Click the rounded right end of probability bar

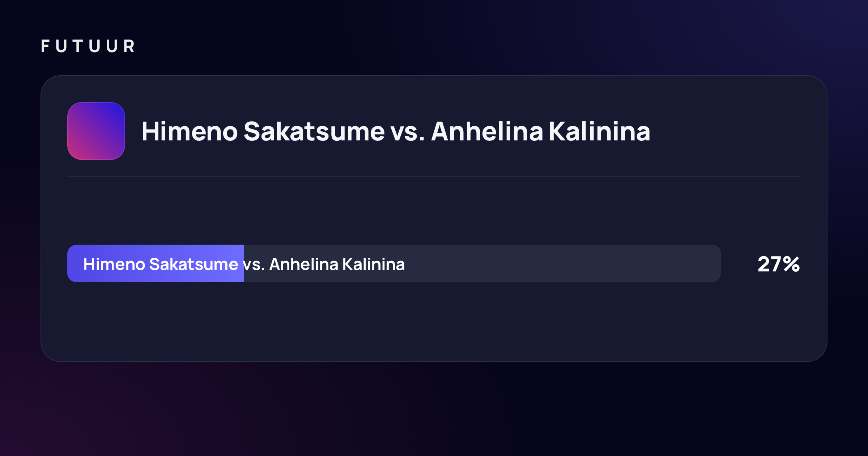click(714, 263)
